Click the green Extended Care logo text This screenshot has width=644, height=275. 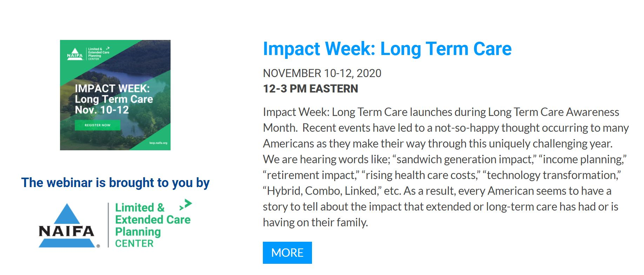coord(153,220)
